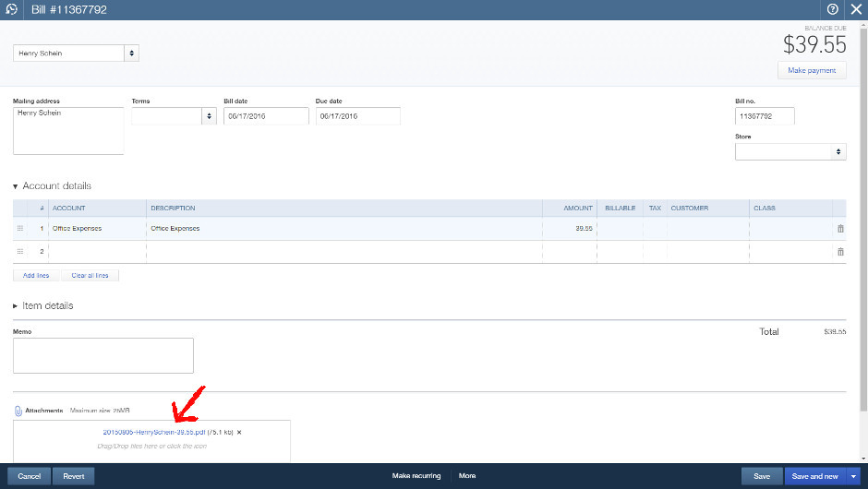This screenshot has width=868, height=489.
Task: Grab the drag handle of line 1
Action: (20, 228)
